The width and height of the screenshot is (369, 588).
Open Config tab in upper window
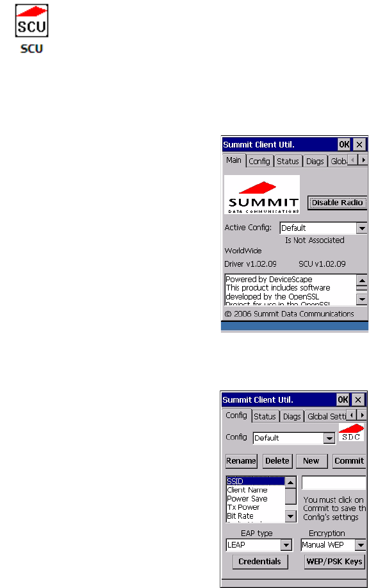pyautogui.click(x=259, y=161)
